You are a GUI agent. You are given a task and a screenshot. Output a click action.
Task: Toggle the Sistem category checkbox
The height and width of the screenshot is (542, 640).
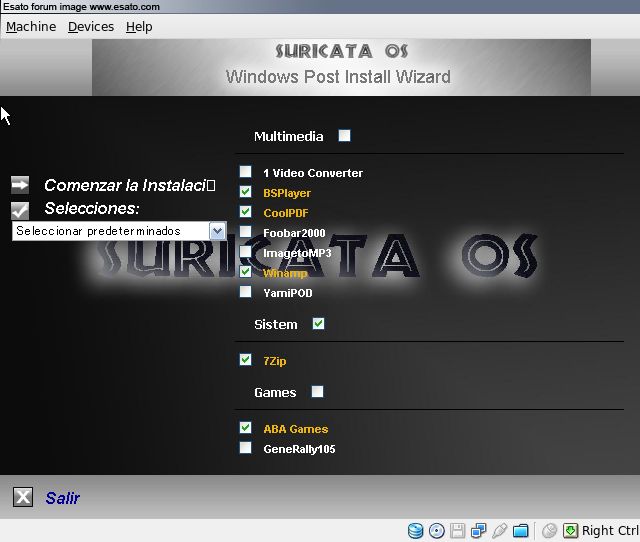pos(318,324)
